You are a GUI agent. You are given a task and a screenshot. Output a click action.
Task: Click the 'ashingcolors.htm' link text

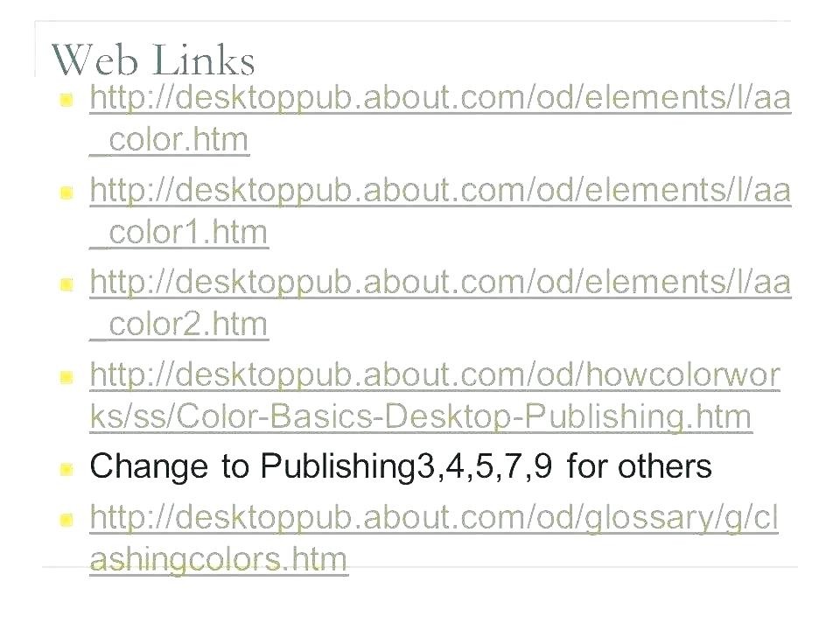(x=219, y=558)
